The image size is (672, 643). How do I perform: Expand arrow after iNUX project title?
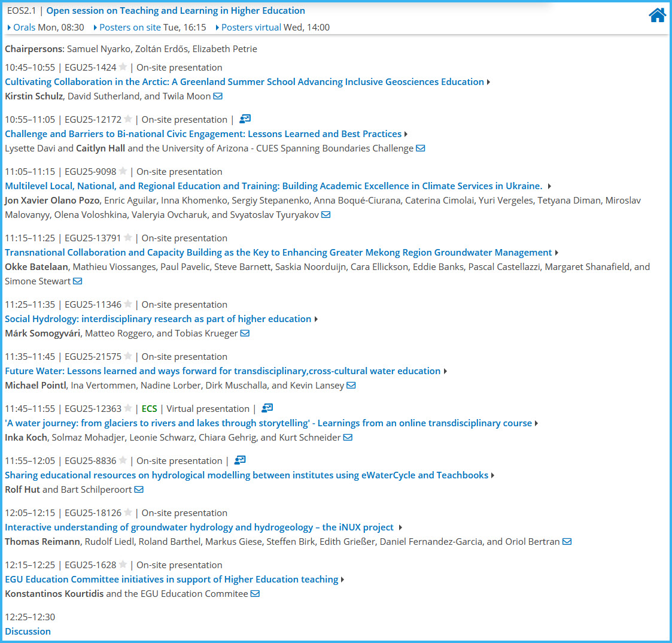tap(400, 527)
